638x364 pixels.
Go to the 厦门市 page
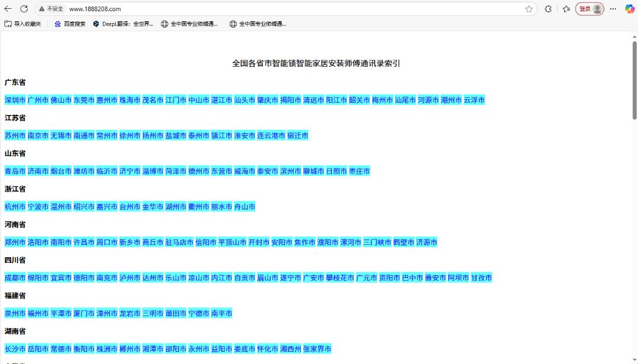(84, 314)
